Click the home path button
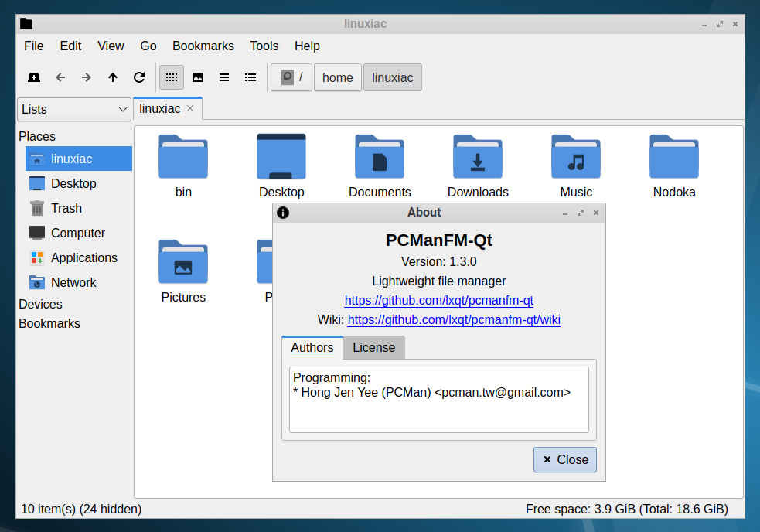Viewport: 760px width, 532px height. pos(338,77)
